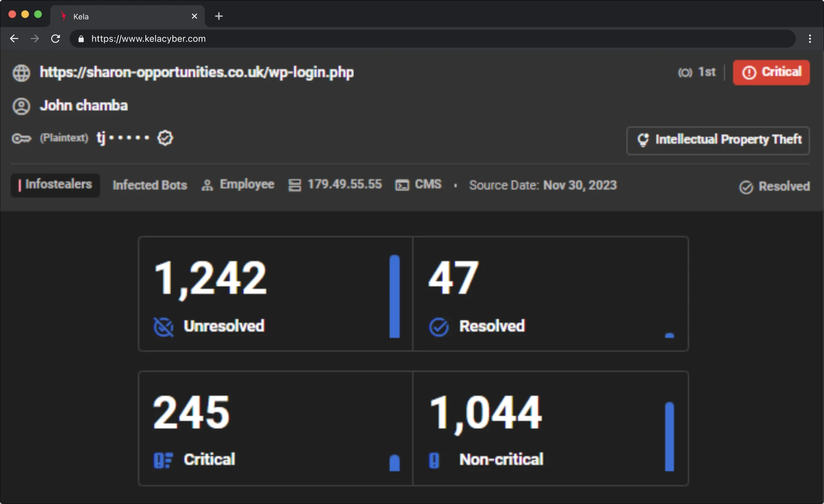
Task: Open a new tab with the plus button
Action: click(x=219, y=16)
